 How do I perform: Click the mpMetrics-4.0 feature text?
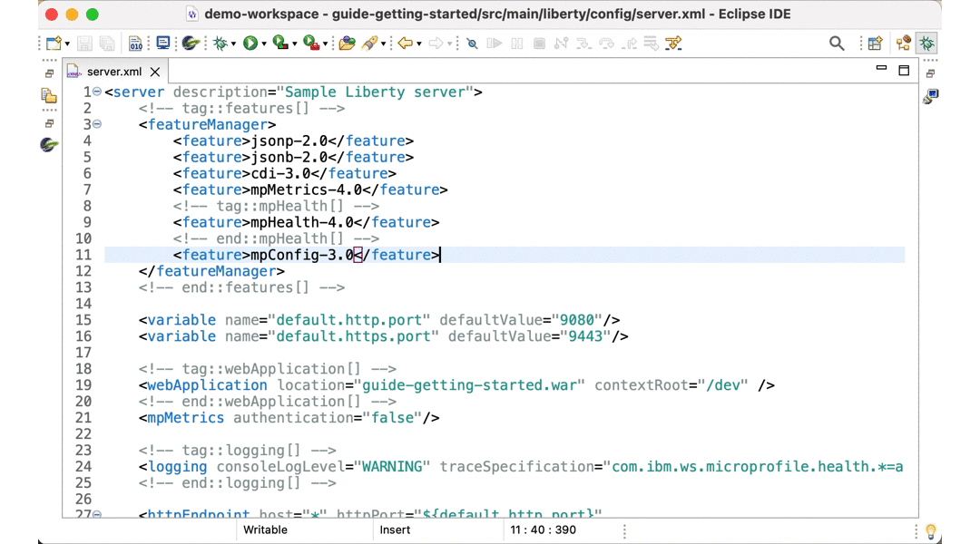(x=307, y=189)
